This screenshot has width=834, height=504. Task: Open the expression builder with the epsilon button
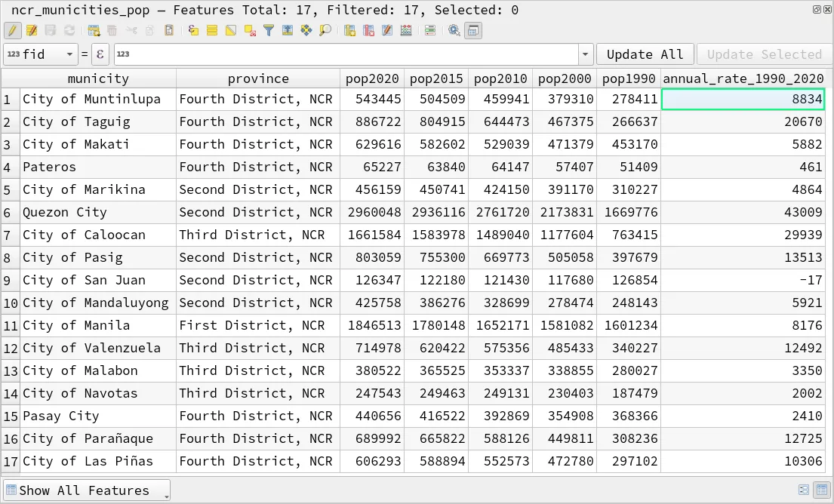100,54
